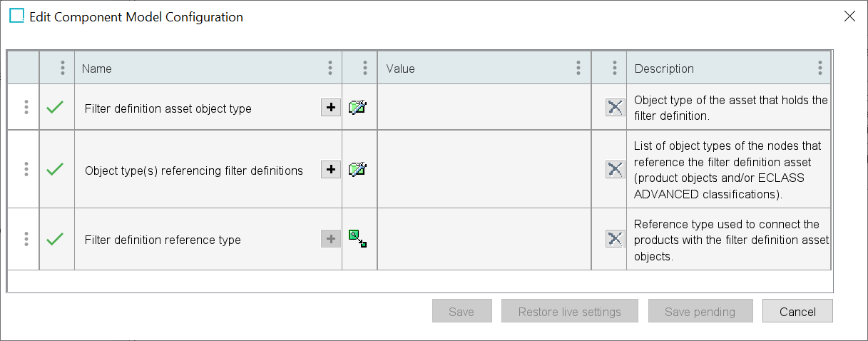868x341 pixels.
Task: Open row menu dots for Filter definition asset object type
Action: click(x=26, y=107)
